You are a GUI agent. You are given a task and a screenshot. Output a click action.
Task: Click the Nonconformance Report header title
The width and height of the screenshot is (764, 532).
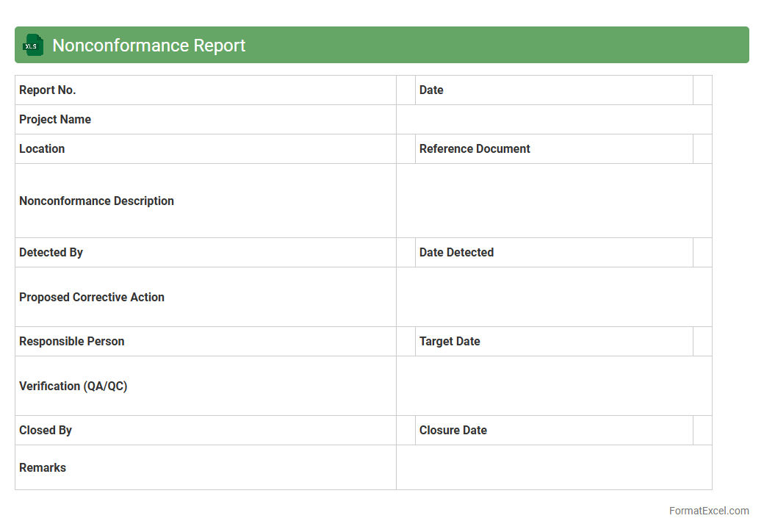[148, 46]
